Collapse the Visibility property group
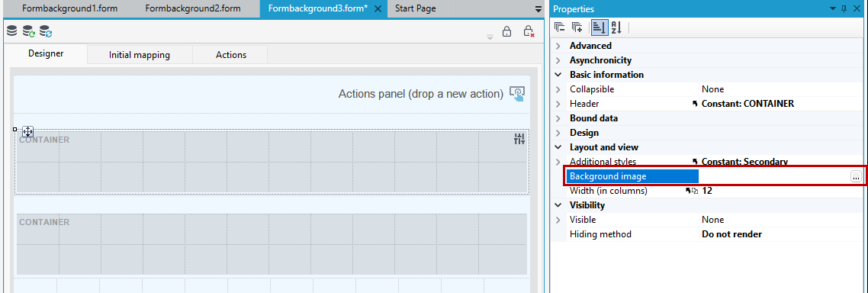 [558, 205]
